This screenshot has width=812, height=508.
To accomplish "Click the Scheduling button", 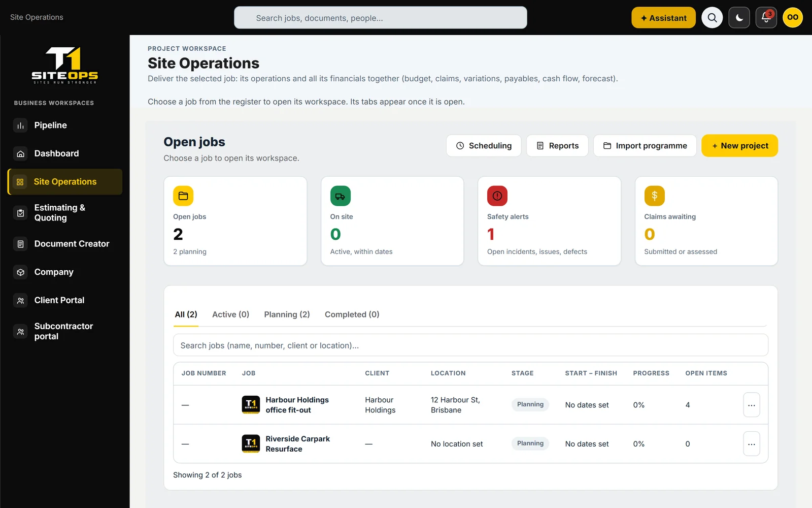I will coord(484,146).
